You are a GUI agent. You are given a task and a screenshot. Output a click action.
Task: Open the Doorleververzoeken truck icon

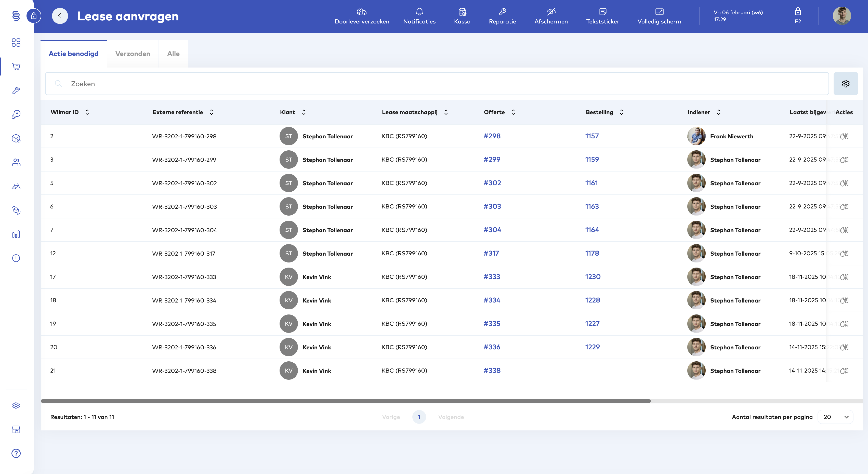[362, 12]
